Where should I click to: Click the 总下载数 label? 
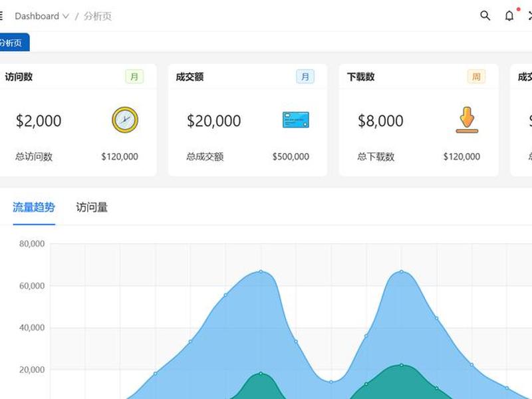pos(376,156)
